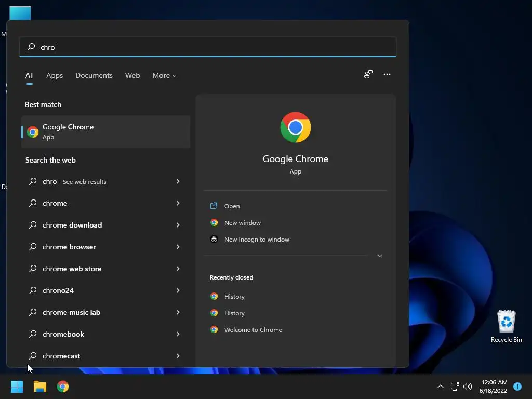Open the notification badge in the tray
Image resolution: width=532 pixels, height=399 pixels.
pyautogui.click(x=517, y=387)
